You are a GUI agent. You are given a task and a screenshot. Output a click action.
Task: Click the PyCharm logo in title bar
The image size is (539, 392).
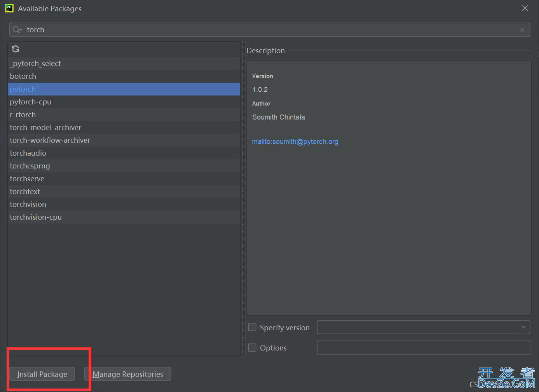point(9,8)
